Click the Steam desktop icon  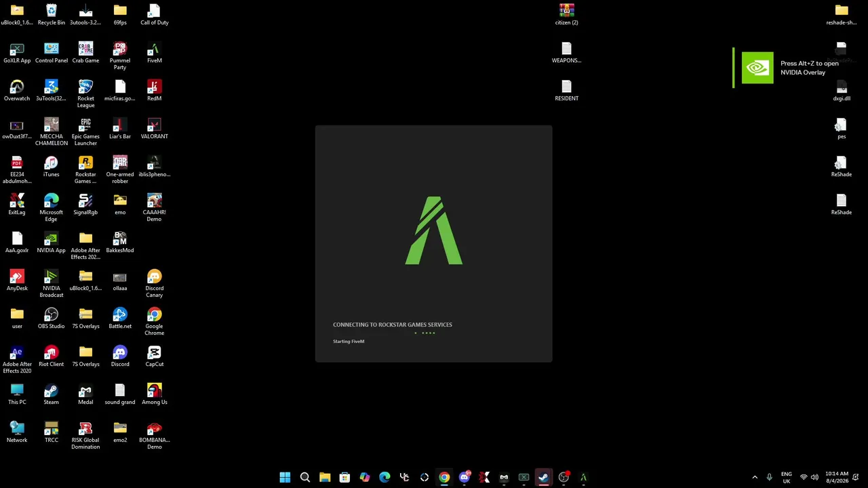(x=52, y=394)
